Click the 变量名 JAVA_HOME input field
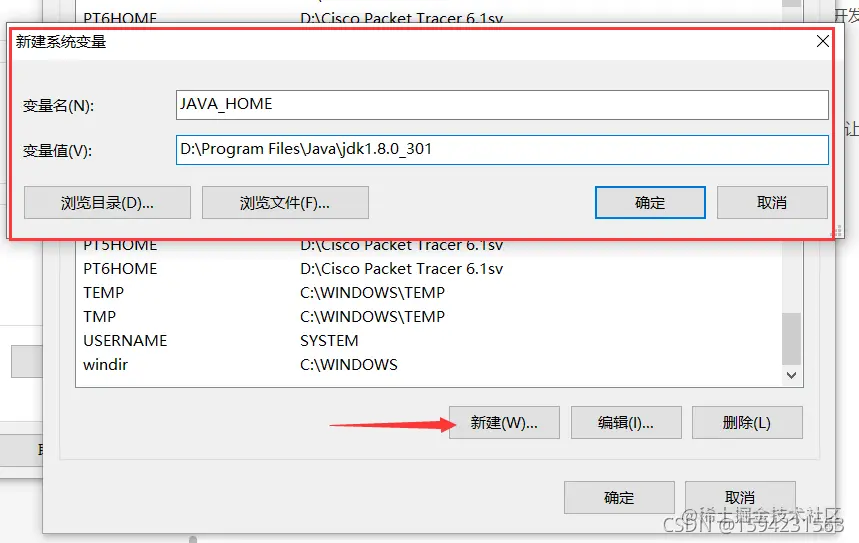Viewport: 859px width, 543px height. (502, 105)
